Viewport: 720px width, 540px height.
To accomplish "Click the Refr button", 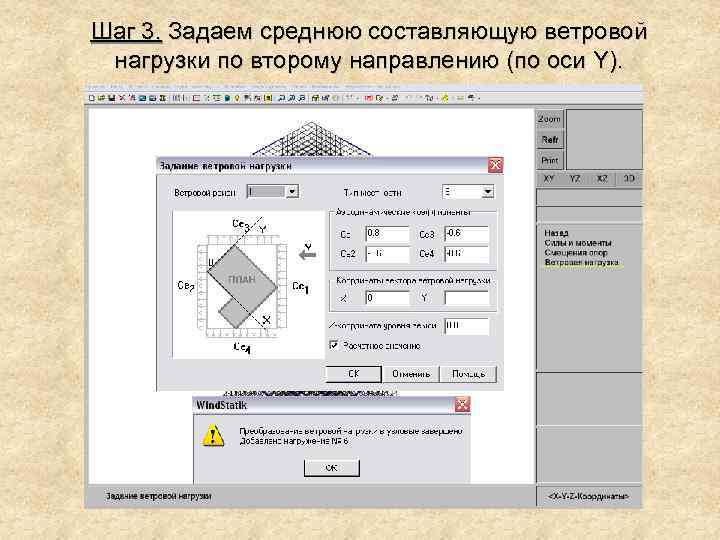I will pos(549,140).
